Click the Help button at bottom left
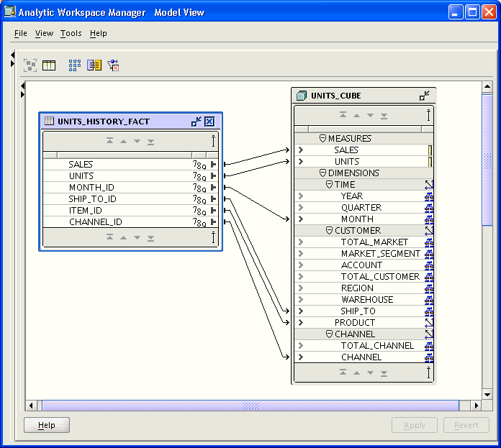This screenshot has height=448, width=501. 47,425
